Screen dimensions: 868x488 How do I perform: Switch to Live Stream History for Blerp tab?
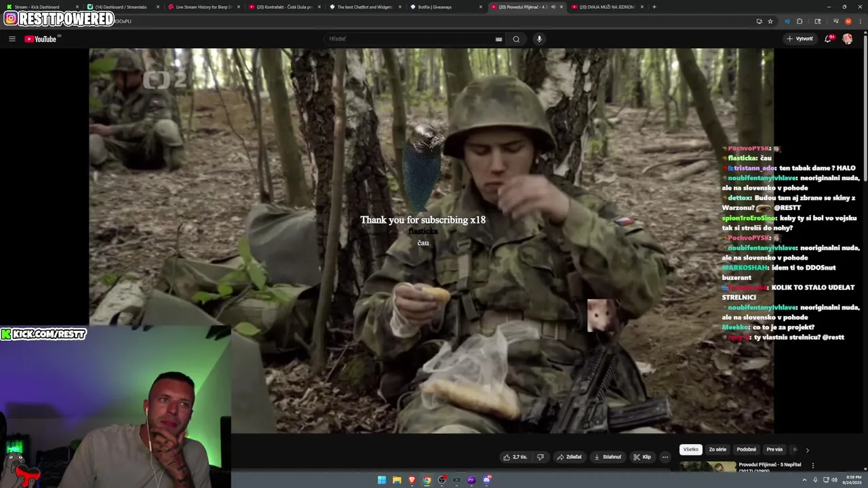202,7
